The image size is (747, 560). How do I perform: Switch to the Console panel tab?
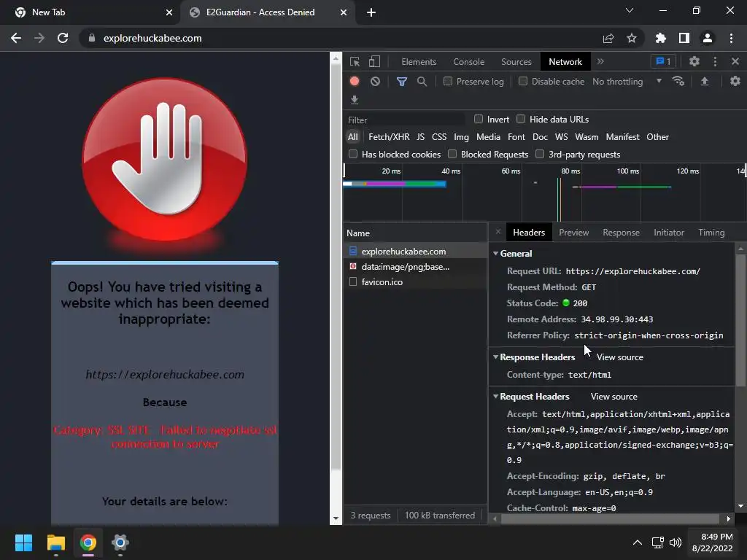click(469, 62)
